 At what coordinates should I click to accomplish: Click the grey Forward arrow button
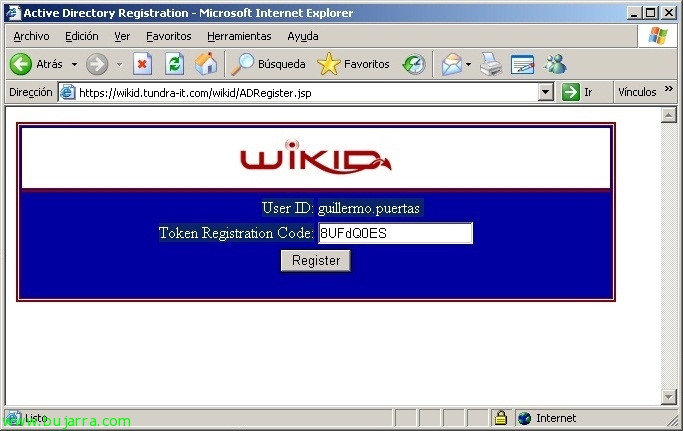tap(97, 64)
